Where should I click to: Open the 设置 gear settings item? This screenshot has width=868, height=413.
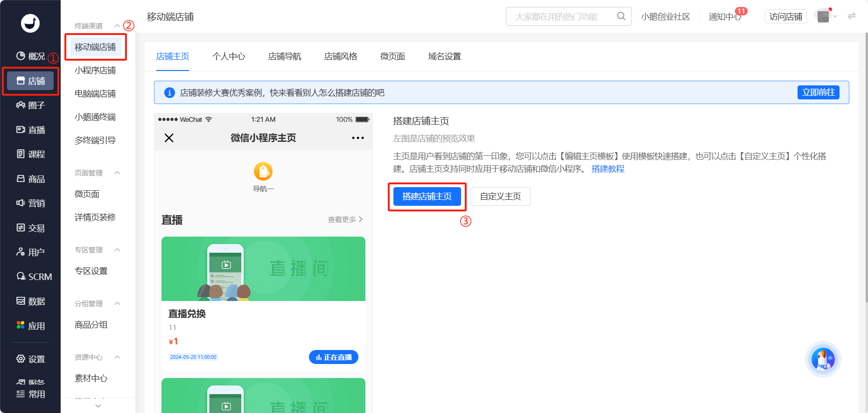[x=30, y=359]
